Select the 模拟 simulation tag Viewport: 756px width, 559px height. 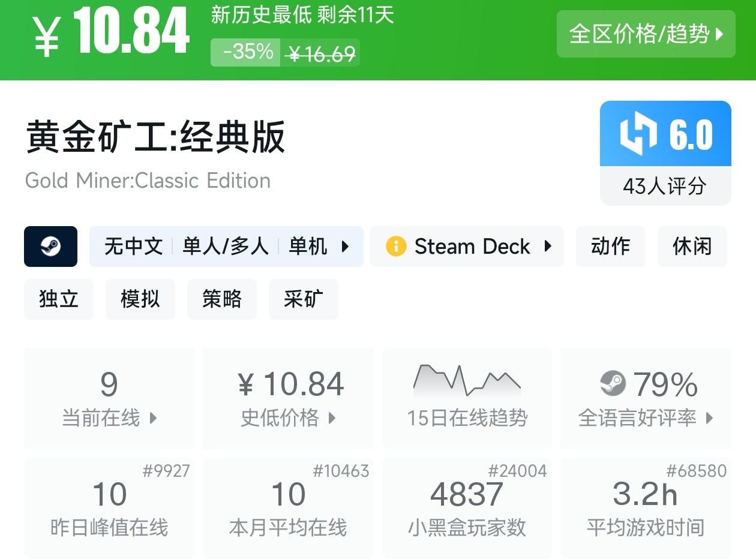tap(140, 299)
